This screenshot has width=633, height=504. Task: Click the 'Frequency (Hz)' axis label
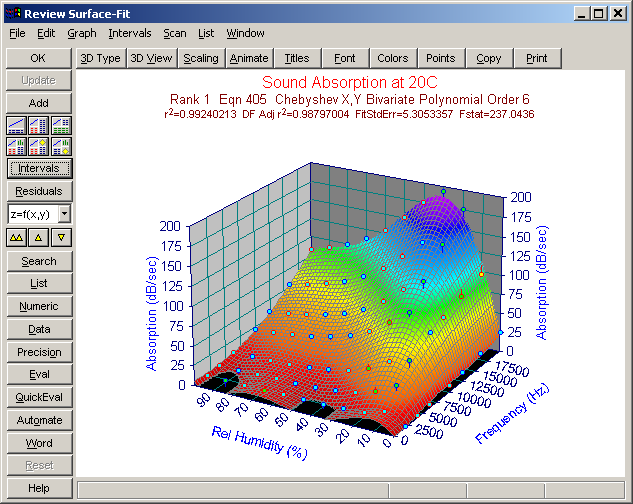[x=512, y=414]
